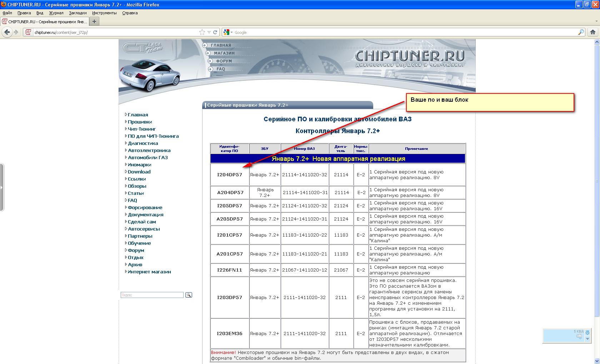
Task: Open the Обзоры sidebar link
Action: click(x=137, y=186)
